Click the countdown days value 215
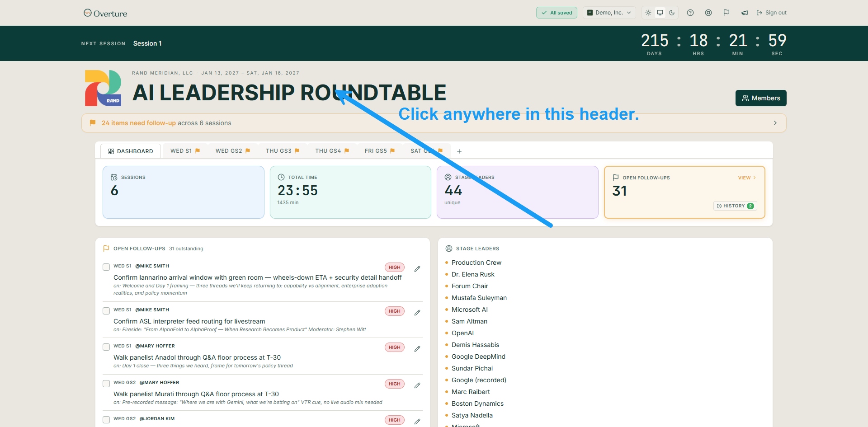 click(x=655, y=41)
